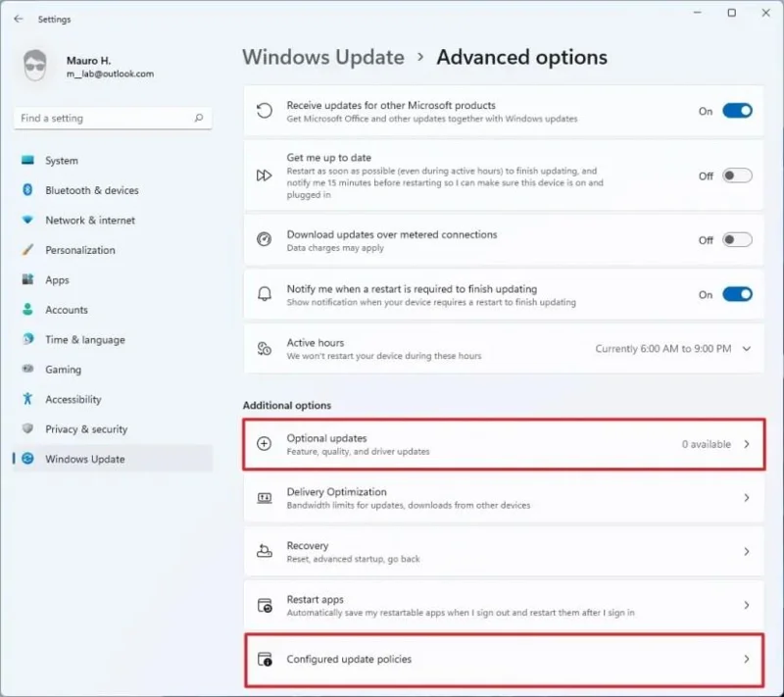The height and width of the screenshot is (697, 784).
Task: Open the Delivery Optimization option
Action: (504, 498)
